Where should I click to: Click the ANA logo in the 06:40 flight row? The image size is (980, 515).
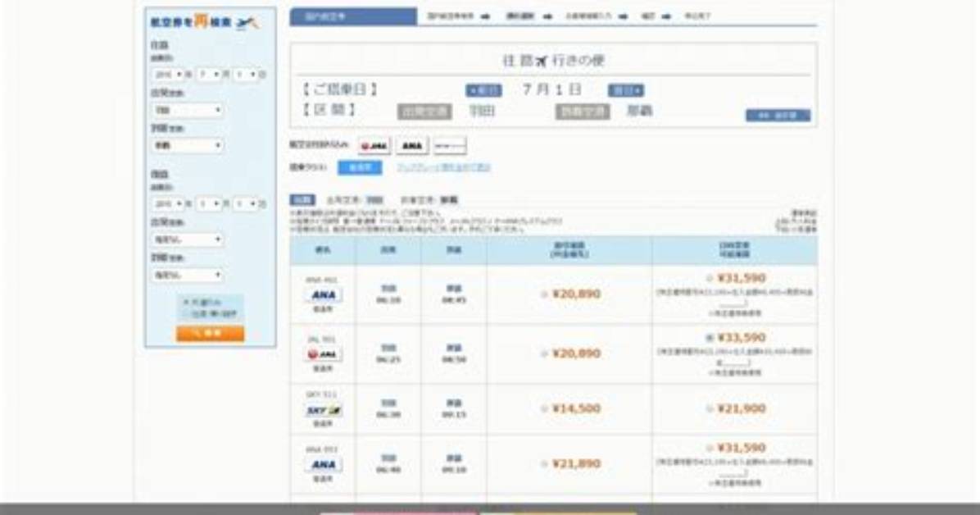[x=323, y=464]
